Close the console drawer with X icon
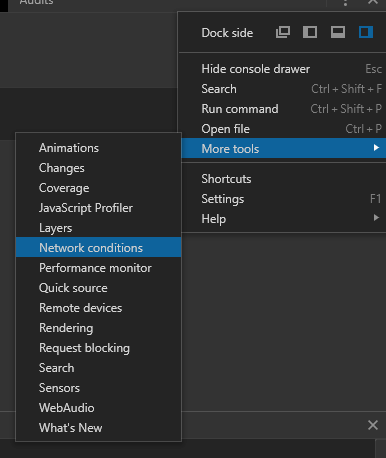Viewport: 386px width, 458px height. click(x=373, y=425)
